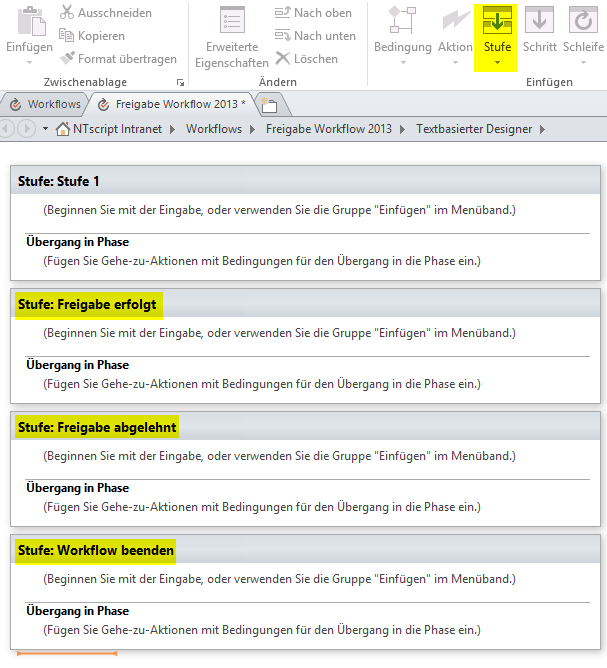
Task: Click Ausschneiden scissors icon
Action: pyautogui.click(x=68, y=13)
